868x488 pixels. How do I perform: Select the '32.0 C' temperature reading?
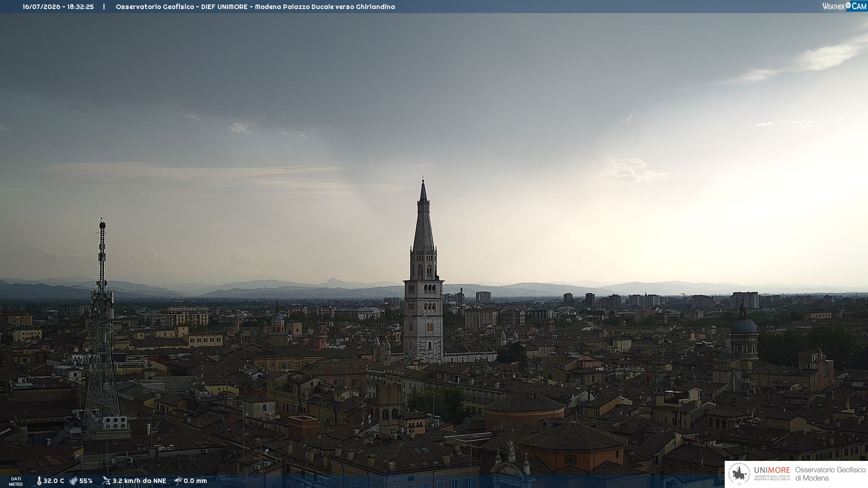click(54, 481)
